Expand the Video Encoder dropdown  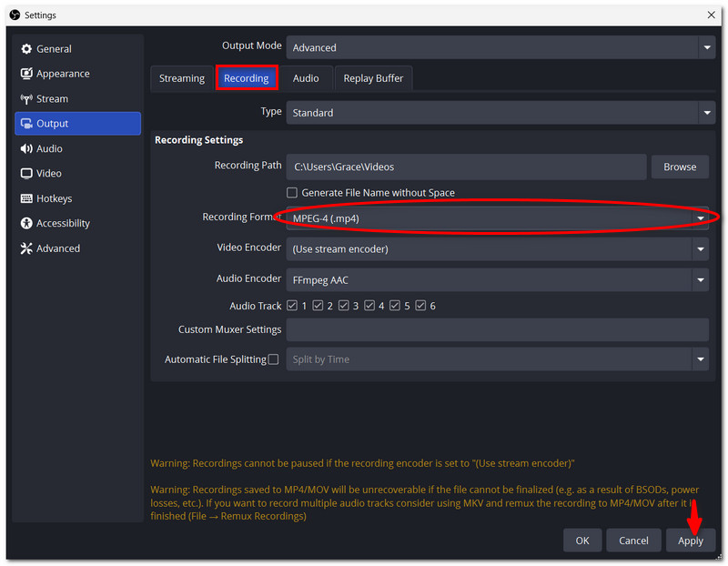497,248
